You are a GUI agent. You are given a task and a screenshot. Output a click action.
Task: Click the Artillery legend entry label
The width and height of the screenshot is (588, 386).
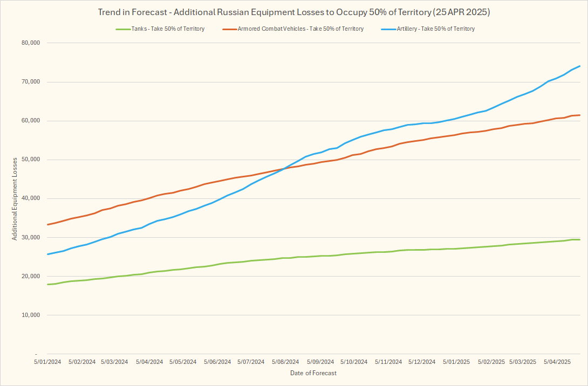(435, 29)
